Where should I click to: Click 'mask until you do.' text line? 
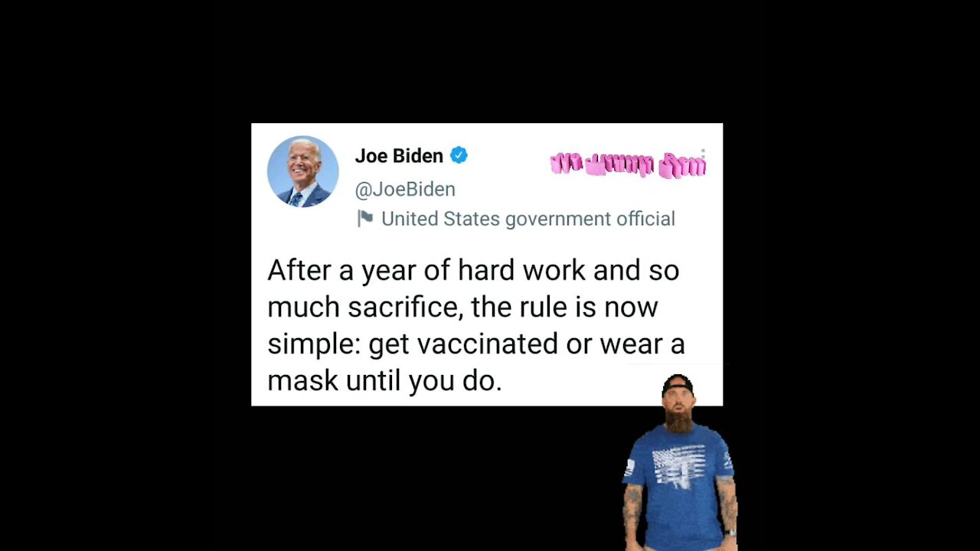(384, 380)
